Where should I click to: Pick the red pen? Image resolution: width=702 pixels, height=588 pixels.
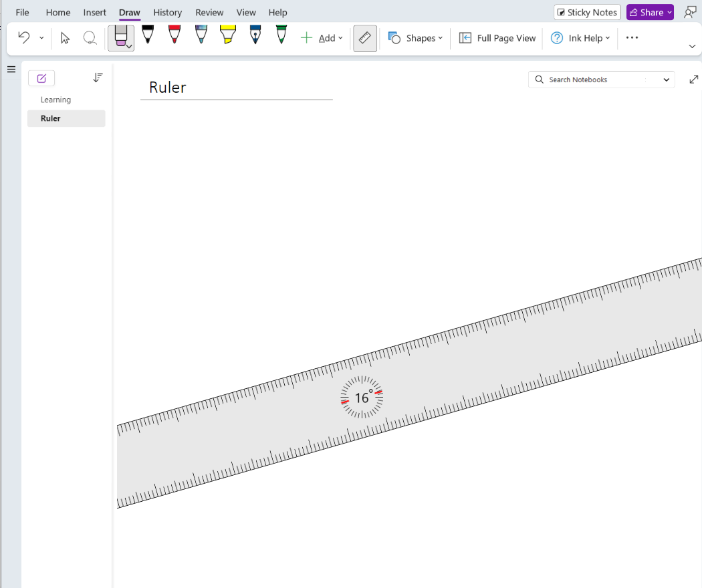174,35
